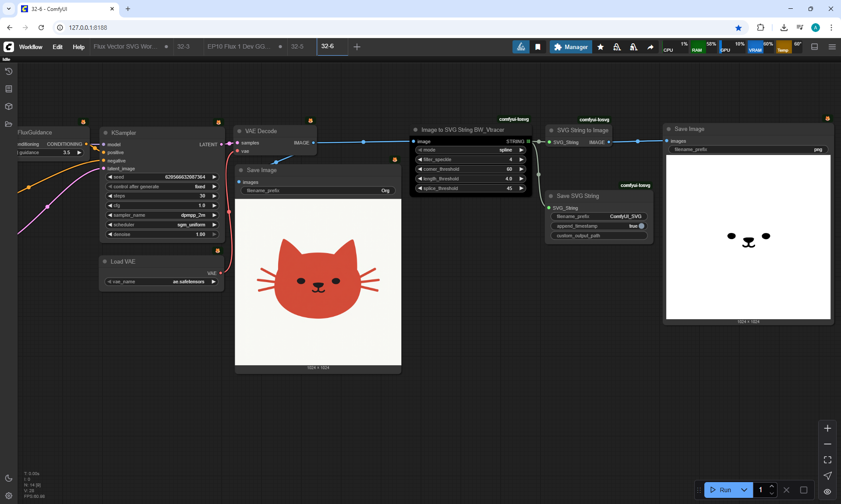The height and width of the screenshot is (504, 841).
Task: Open the scheduler combo in KSampler
Action: click(x=162, y=225)
